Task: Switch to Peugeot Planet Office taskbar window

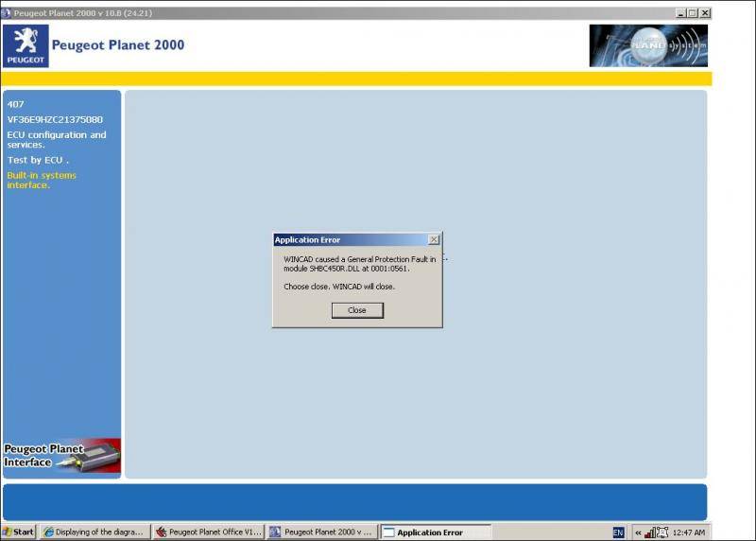Action: [208, 532]
